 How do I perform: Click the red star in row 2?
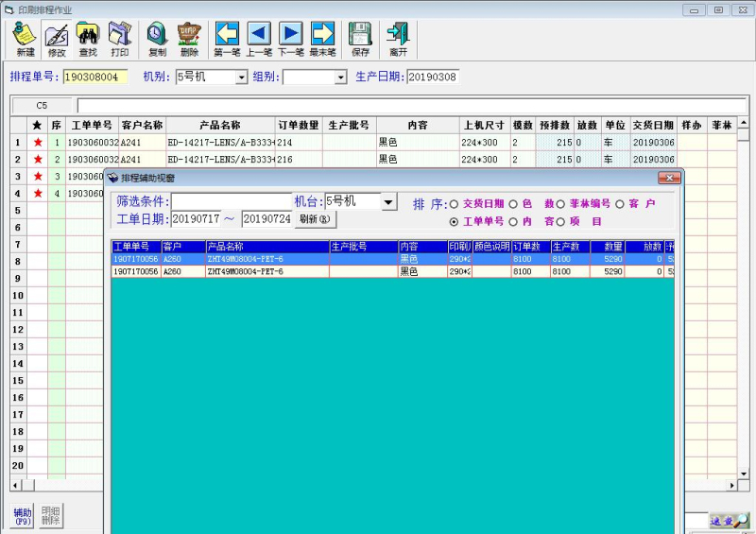click(x=38, y=159)
